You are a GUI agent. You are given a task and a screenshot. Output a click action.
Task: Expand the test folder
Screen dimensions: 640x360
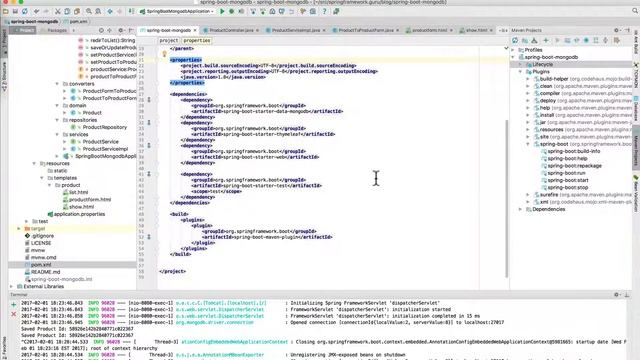pos(27,221)
